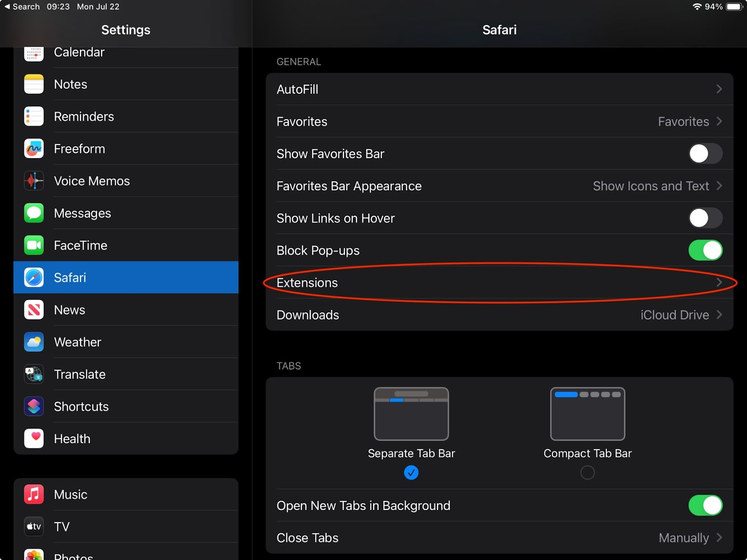Open the Extensions settings row
The image size is (747, 560).
point(500,282)
